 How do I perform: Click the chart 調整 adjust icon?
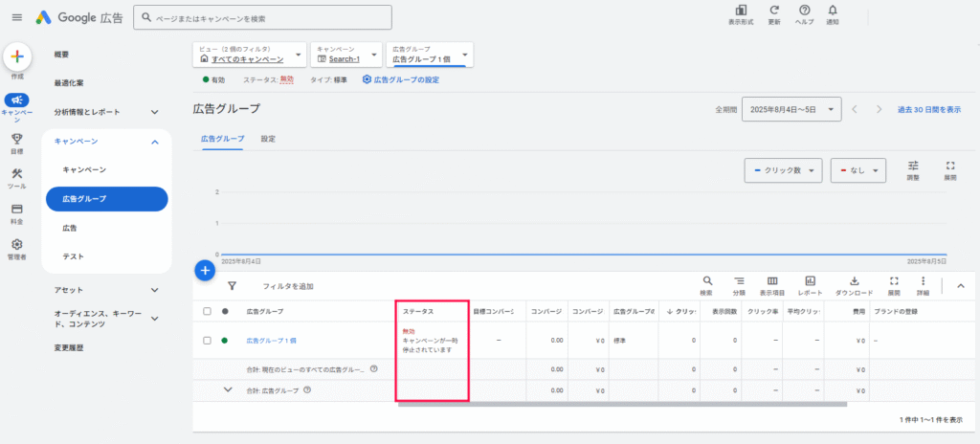pos(913,166)
